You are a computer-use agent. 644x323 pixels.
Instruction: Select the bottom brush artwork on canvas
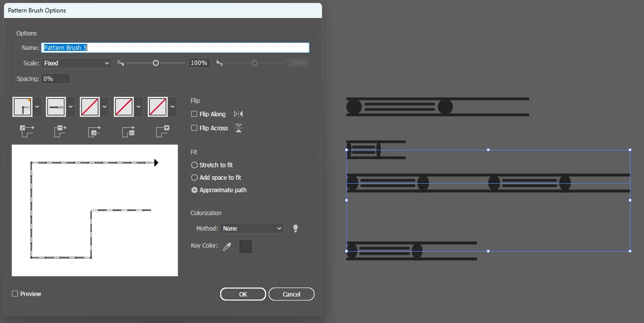(x=411, y=251)
